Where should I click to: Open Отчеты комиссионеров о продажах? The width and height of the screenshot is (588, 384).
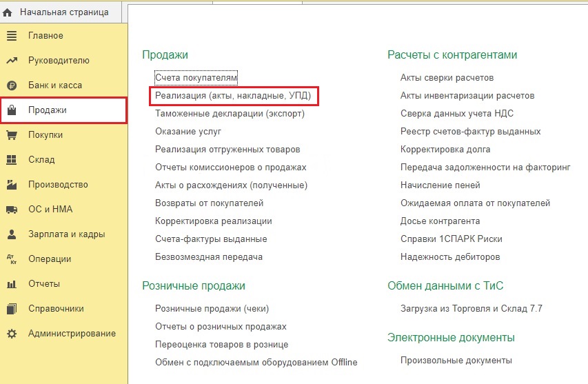231,168
